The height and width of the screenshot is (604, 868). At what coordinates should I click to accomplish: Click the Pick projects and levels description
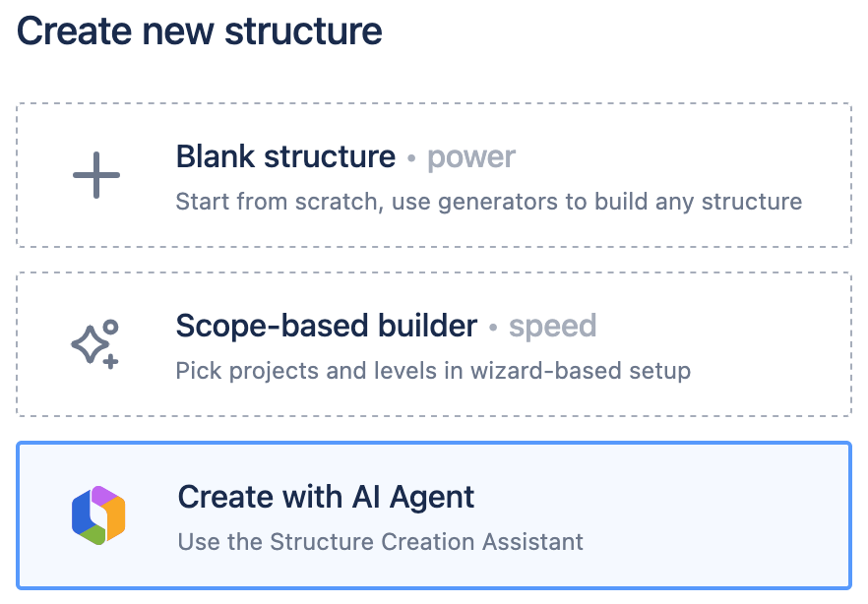pyautogui.click(x=433, y=371)
